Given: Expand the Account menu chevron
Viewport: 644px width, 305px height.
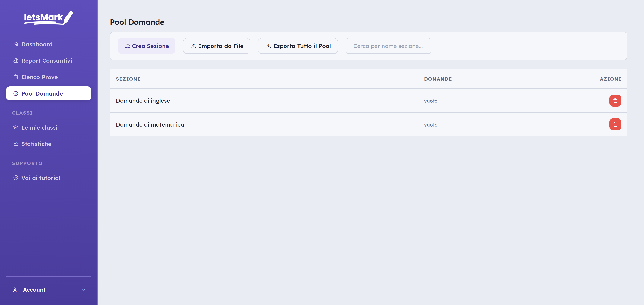Looking at the screenshot, I should (84, 290).
